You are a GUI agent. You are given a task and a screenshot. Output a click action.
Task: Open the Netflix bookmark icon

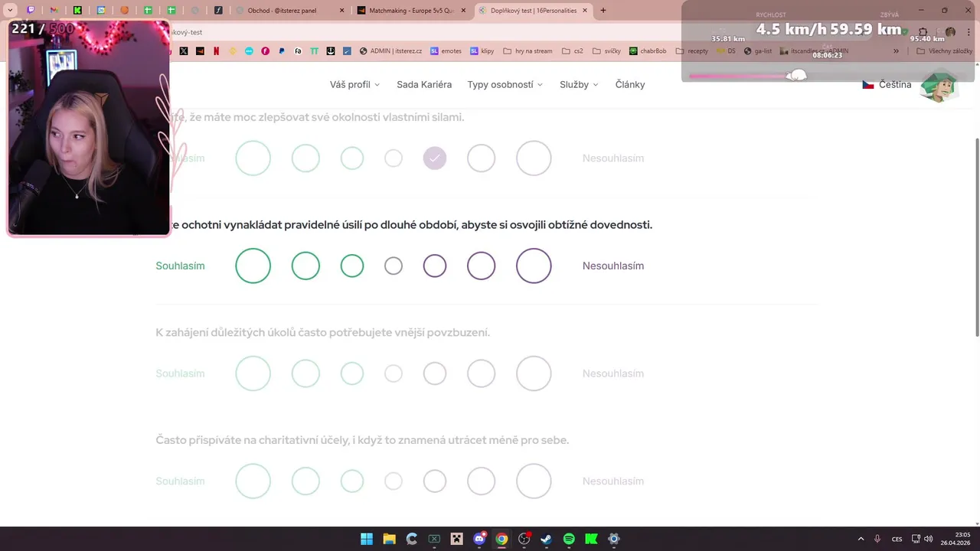pyautogui.click(x=217, y=51)
